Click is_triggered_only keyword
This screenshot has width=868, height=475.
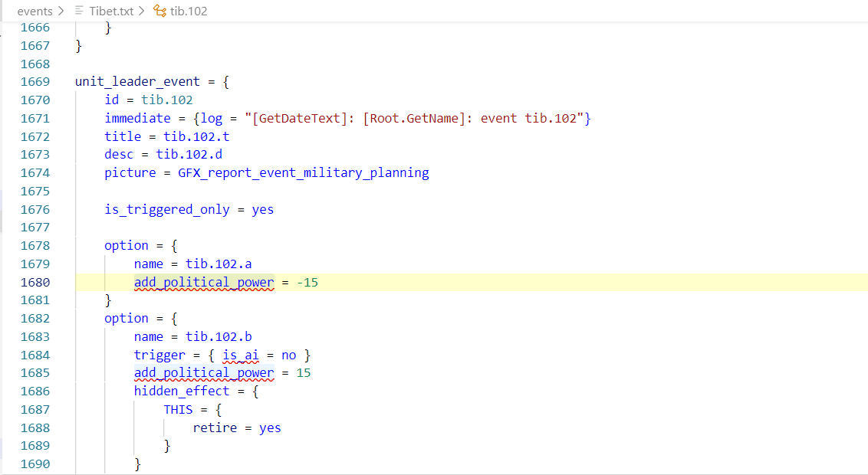pyautogui.click(x=166, y=210)
